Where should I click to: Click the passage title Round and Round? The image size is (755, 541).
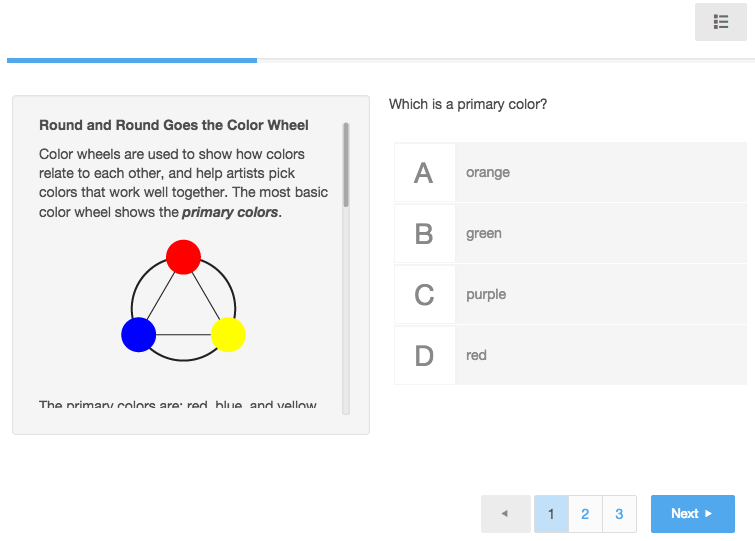pos(174,125)
